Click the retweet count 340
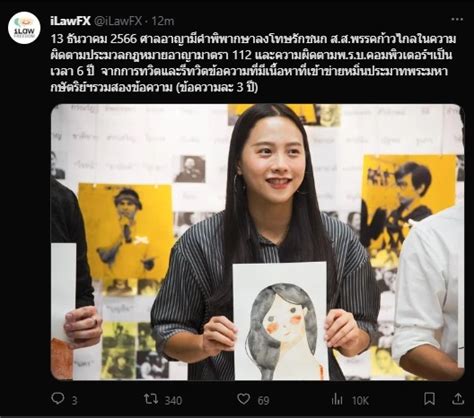The height and width of the screenshot is (418, 474). (x=173, y=400)
